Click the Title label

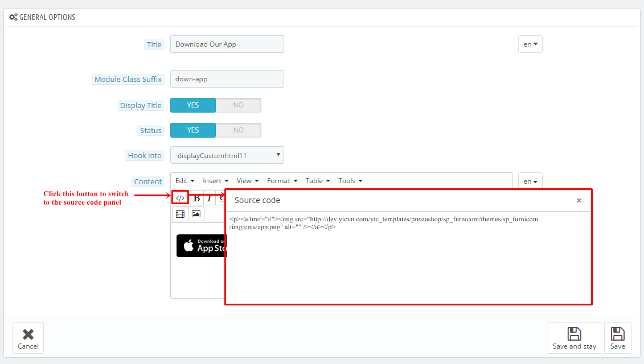(x=154, y=44)
